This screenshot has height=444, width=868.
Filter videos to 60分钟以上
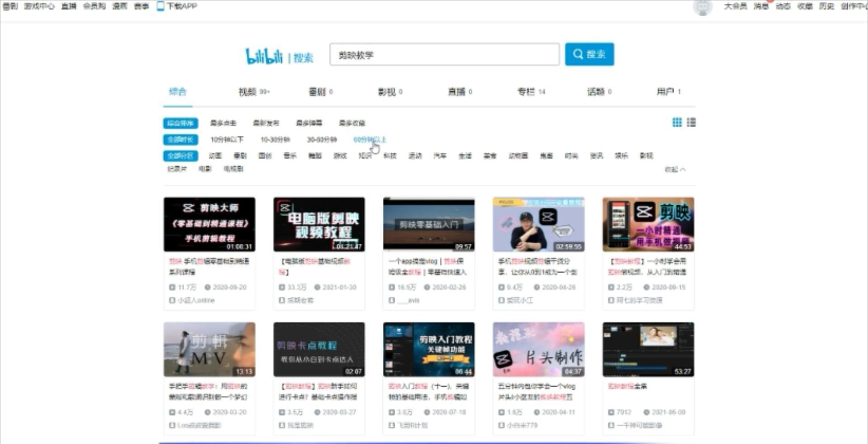pos(370,140)
